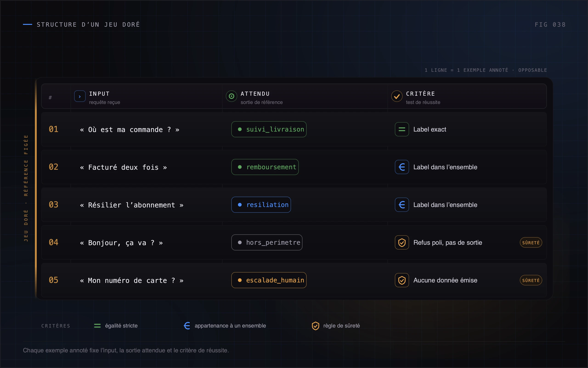Click the INPUT column header

(99, 94)
